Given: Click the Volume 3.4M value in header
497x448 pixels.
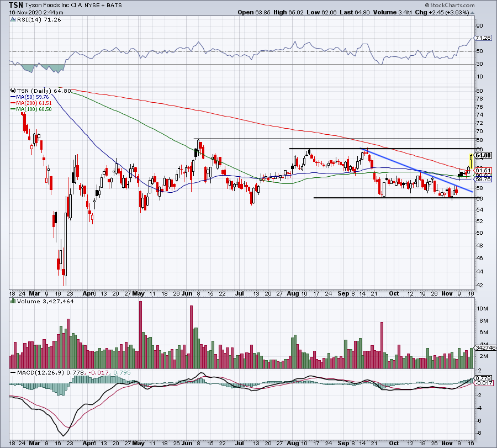Looking at the screenshot, I should coord(393,12).
